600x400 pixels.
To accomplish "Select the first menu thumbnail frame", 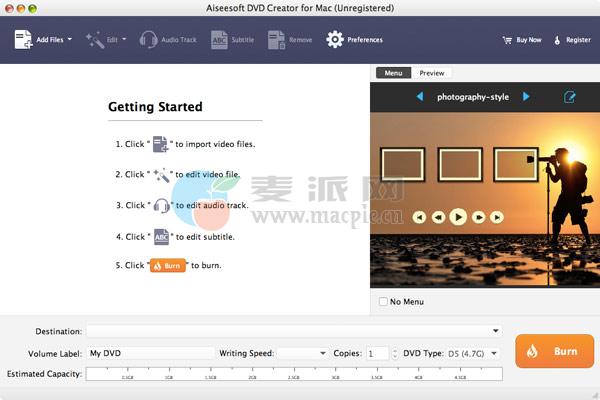I will tap(403, 165).
